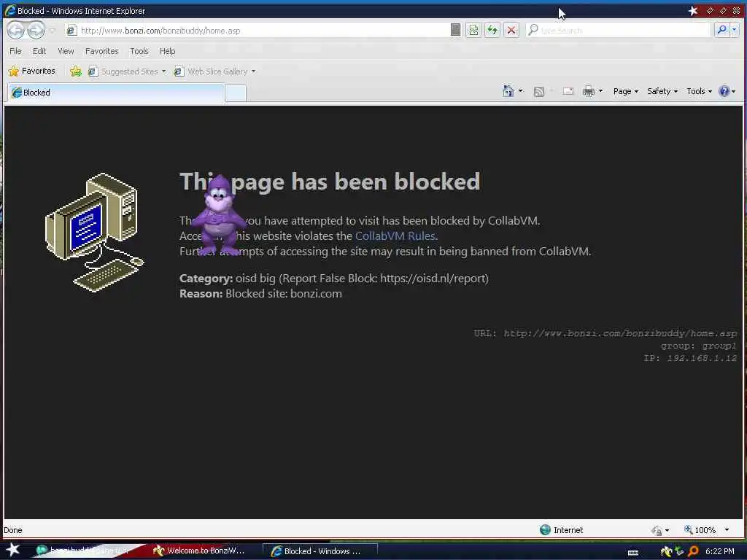This screenshot has width=747, height=560.
Task: Click the browser Forward arrow button
Action: (36, 31)
